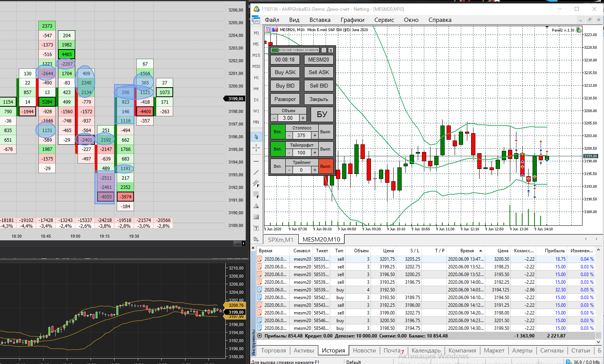Select the Fibonacci retracement tool

point(256,195)
